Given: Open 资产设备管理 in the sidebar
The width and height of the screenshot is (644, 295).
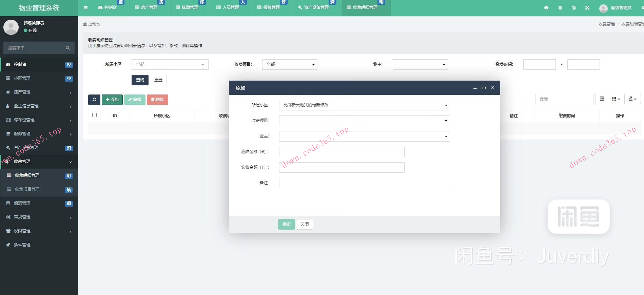Looking at the screenshot, I should pos(39,148).
